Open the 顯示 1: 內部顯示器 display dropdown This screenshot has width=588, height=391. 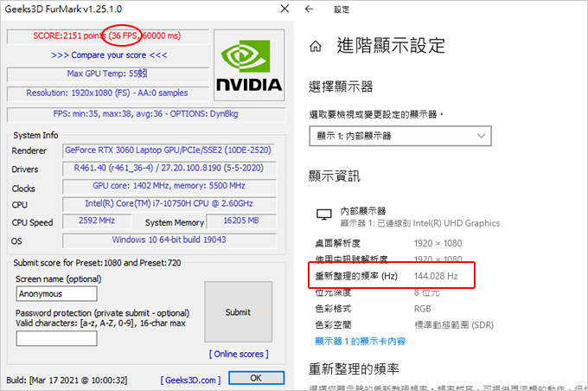click(x=400, y=136)
